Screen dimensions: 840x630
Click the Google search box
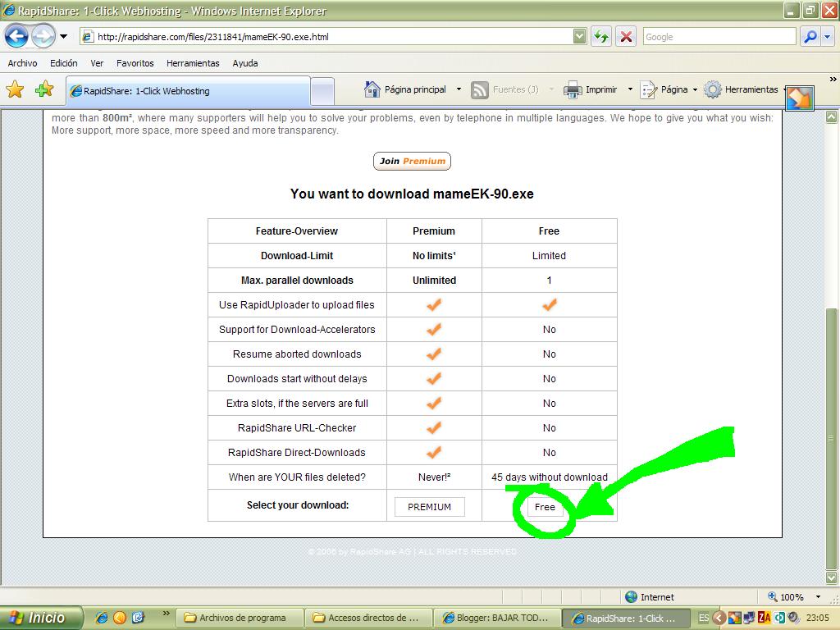pos(719,36)
